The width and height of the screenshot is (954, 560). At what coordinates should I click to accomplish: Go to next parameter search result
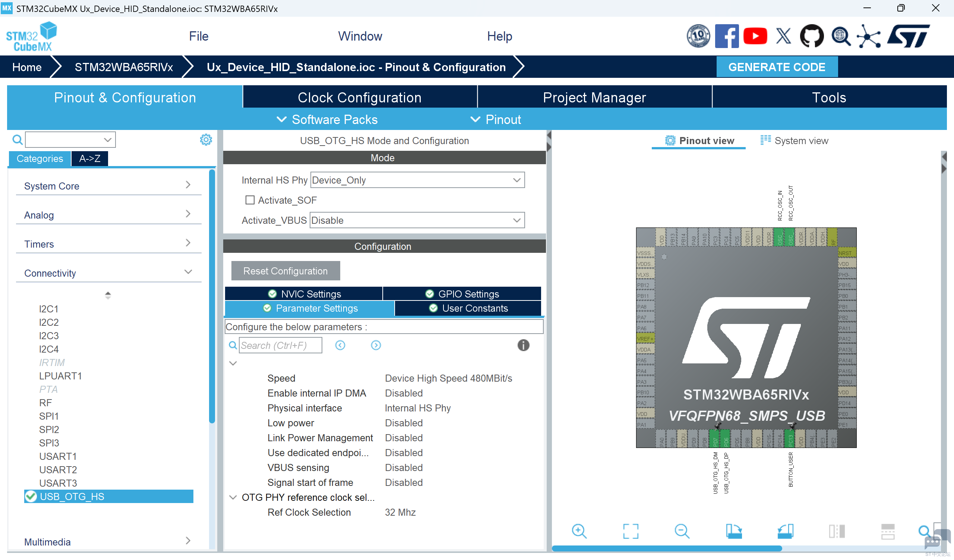[376, 345]
